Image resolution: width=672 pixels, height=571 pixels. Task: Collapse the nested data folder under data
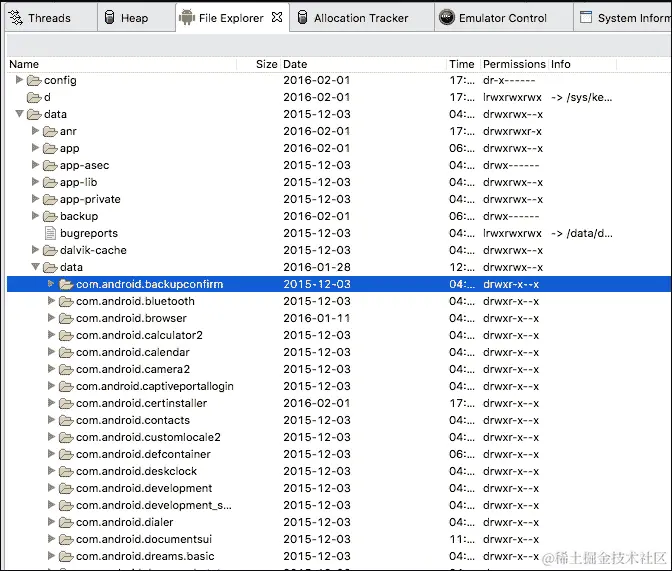click(35, 267)
